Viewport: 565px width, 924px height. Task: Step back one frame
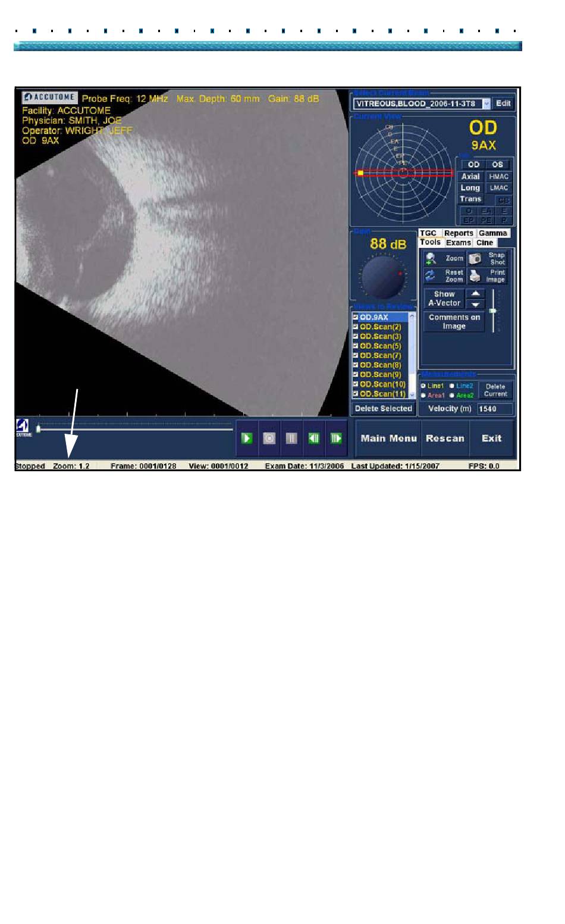[314, 438]
